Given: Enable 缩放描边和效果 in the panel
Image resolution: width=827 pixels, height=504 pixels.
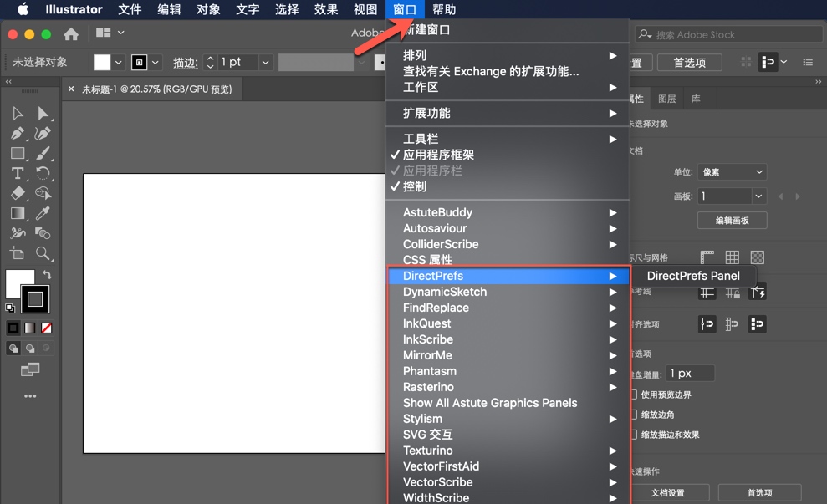Looking at the screenshot, I should pyautogui.click(x=633, y=435).
